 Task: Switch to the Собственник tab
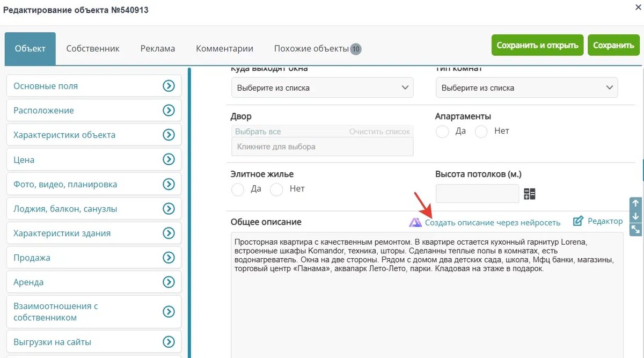[x=93, y=48]
